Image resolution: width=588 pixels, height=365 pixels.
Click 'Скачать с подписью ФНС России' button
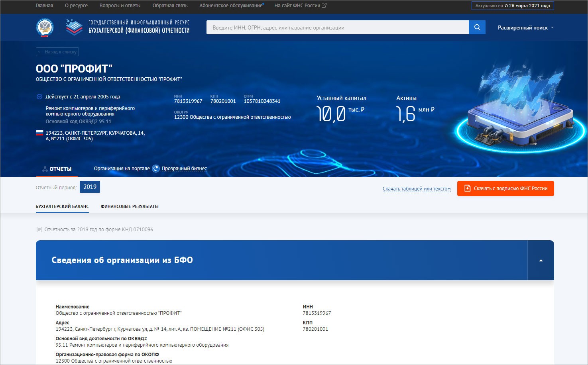point(505,188)
